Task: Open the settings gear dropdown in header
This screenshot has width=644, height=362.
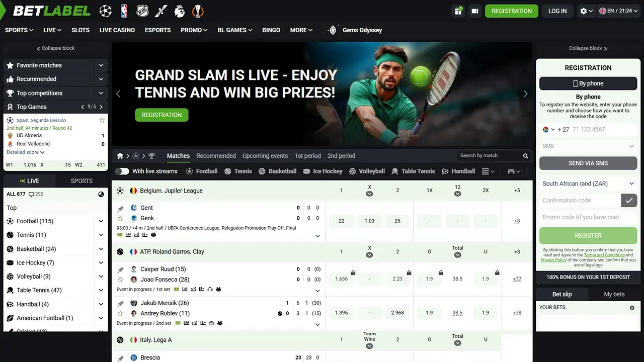Action: [x=586, y=11]
